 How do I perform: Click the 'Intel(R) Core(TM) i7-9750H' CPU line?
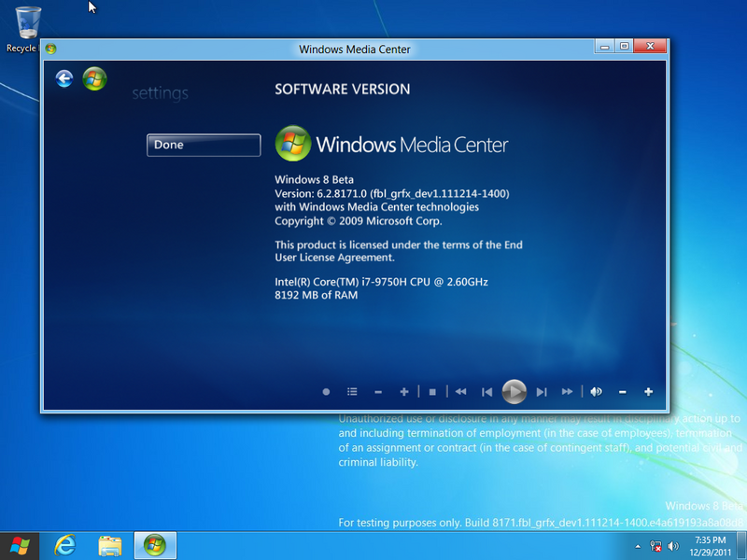pyautogui.click(x=381, y=282)
